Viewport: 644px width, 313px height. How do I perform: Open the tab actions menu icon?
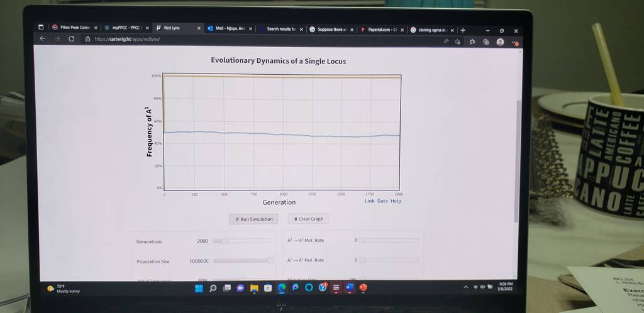(41, 28)
